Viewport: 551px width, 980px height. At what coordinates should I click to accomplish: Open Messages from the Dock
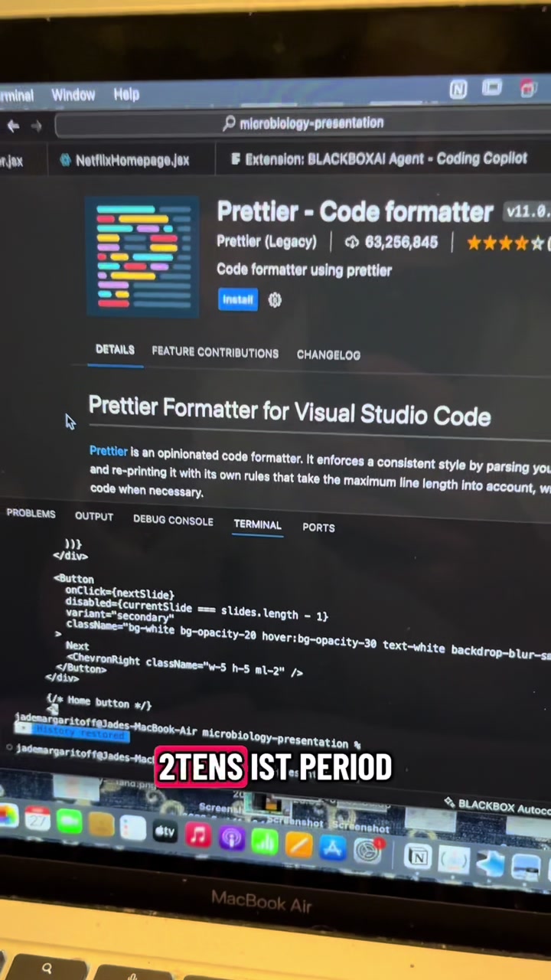point(69,822)
